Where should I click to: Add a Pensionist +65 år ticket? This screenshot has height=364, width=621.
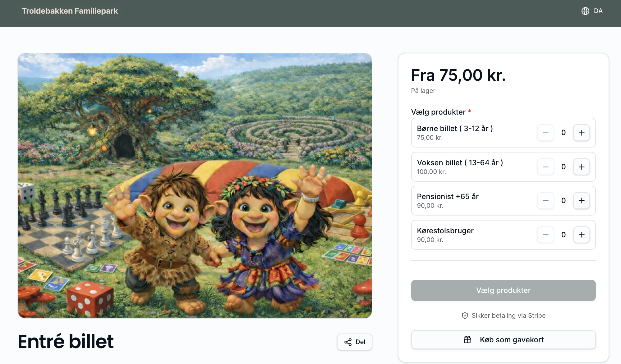[x=582, y=201]
